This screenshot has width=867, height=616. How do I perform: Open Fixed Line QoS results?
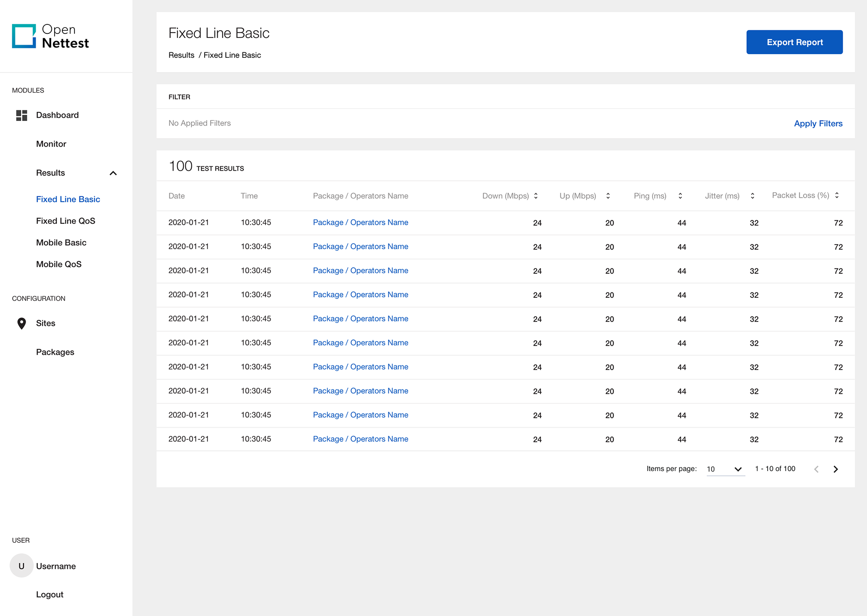[x=65, y=221]
